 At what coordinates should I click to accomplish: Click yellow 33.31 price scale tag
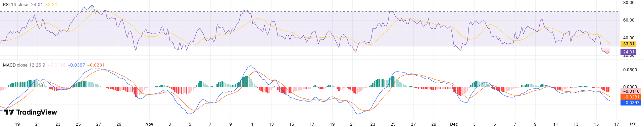pos(629,44)
